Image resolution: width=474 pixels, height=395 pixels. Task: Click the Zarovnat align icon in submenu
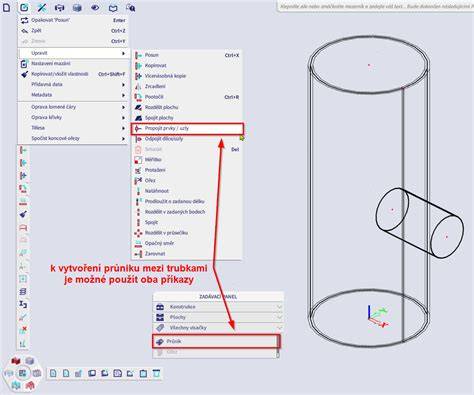pyautogui.click(x=138, y=254)
